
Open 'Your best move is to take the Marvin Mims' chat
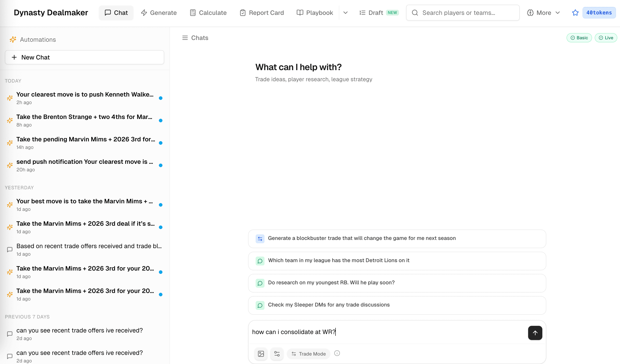click(x=84, y=205)
